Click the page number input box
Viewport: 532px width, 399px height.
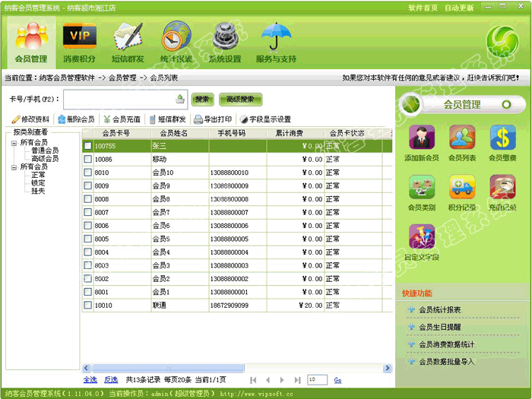(x=317, y=380)
